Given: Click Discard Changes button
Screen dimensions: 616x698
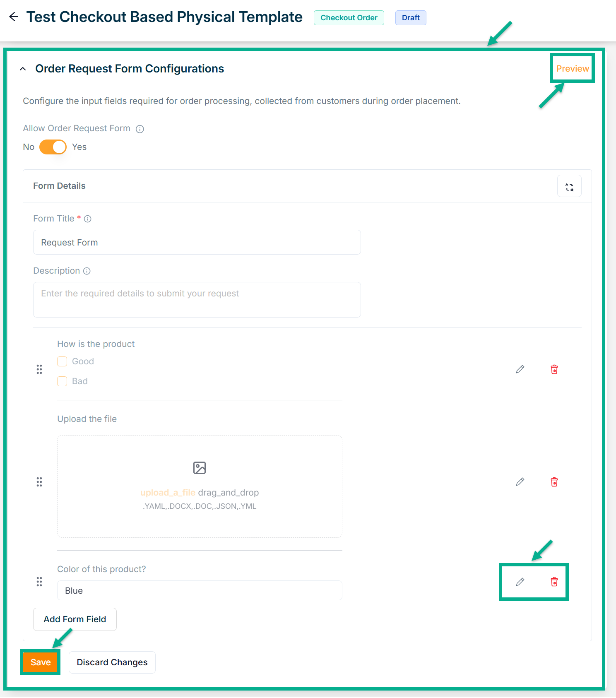Looking at the screenshot, I should [112, 662].
